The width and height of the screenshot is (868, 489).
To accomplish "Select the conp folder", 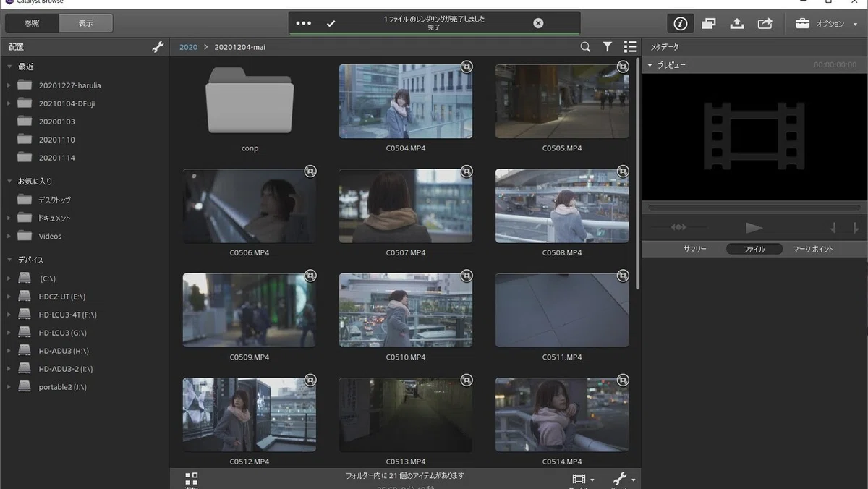I will pos(250,100).
